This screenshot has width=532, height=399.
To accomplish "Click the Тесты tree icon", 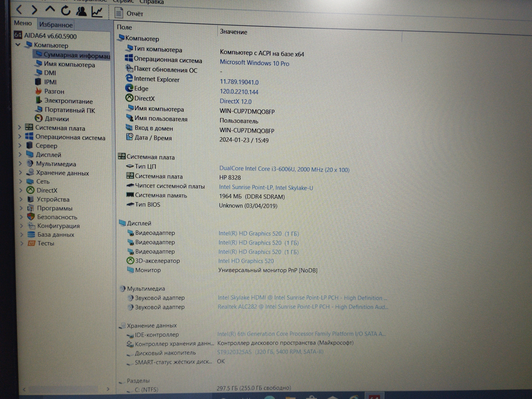I will click(x=31, y=243).
